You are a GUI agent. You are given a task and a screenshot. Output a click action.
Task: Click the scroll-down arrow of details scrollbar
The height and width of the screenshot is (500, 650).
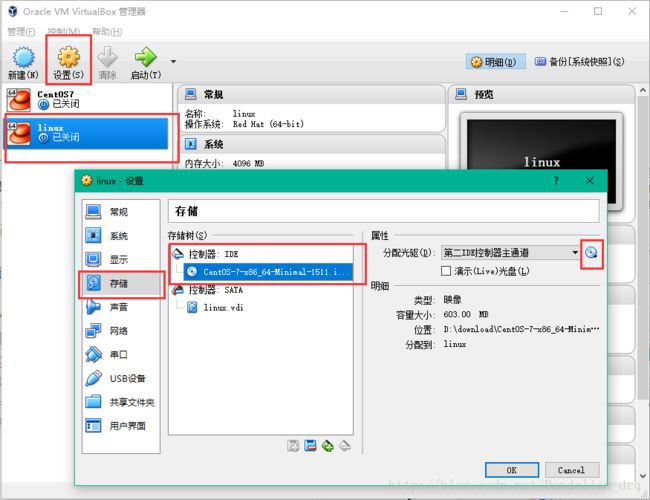click(x=643, y=476)
